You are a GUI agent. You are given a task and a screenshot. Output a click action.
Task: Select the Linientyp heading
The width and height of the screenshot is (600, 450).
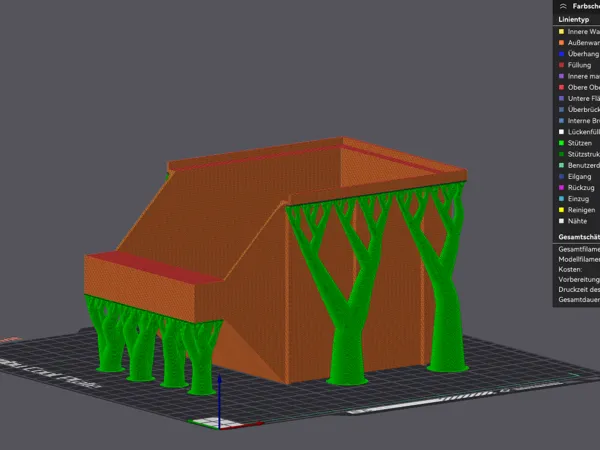point(573,20)
